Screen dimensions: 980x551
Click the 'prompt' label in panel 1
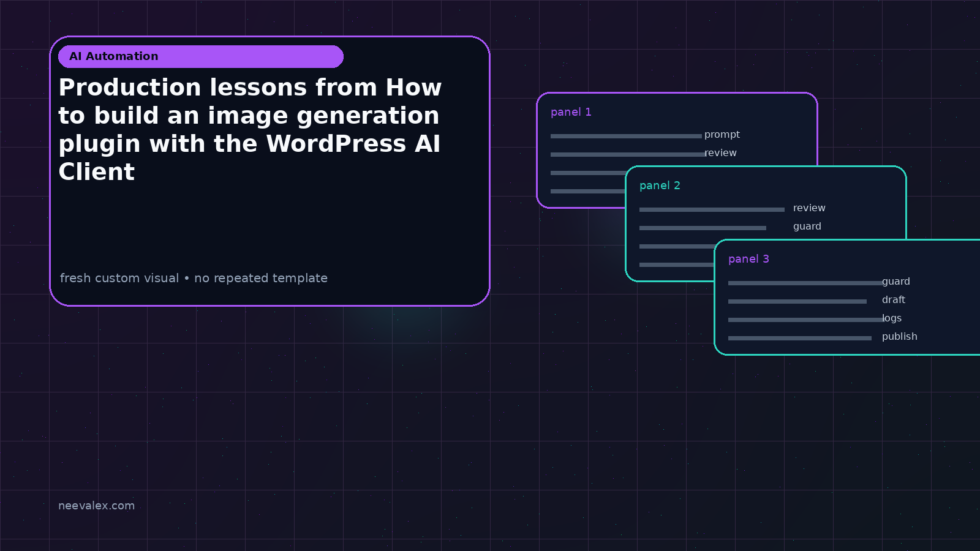(x=722, y=135)
